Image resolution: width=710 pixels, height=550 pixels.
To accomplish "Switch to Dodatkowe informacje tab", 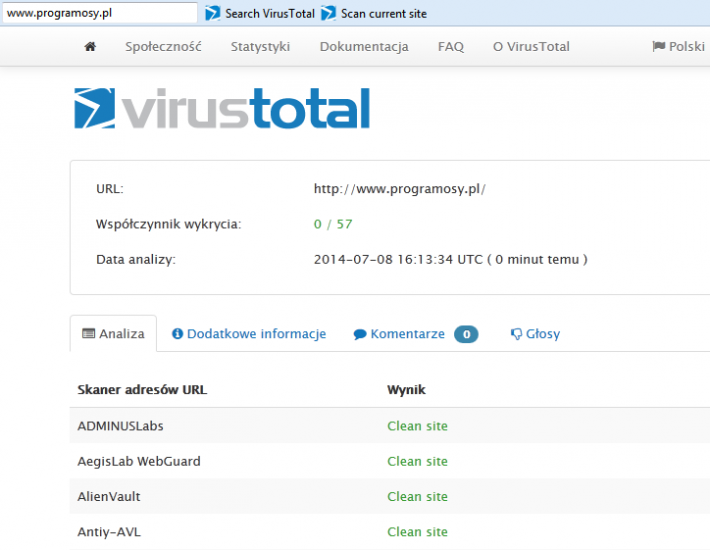I will (249, 334).
